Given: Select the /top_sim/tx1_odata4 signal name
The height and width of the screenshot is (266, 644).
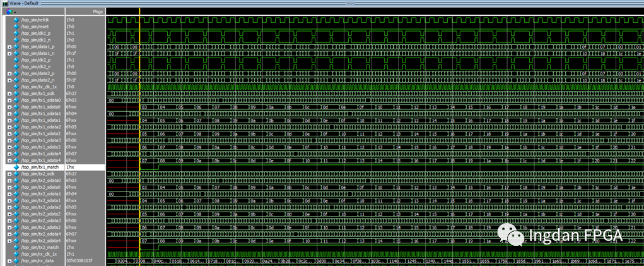Looking at the screenshot, I should tap(40, 154).
